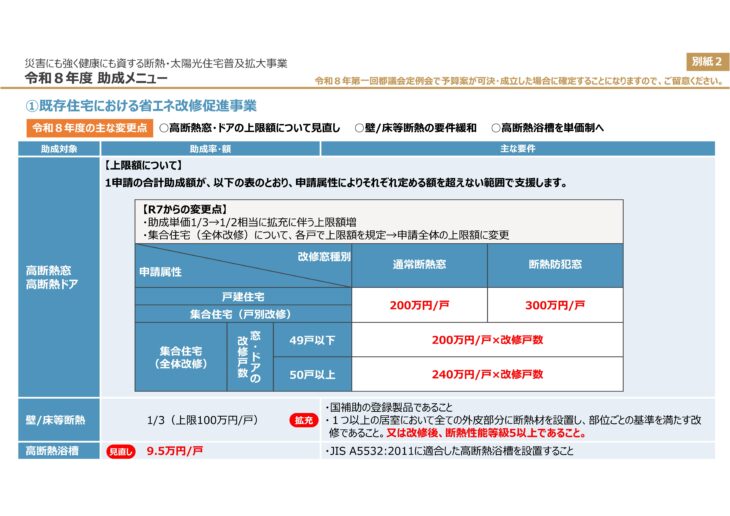This screenshot has height=516, width=730.
Task: Click the red 300万円/戸 amount
Action: [x=555, y=305]
